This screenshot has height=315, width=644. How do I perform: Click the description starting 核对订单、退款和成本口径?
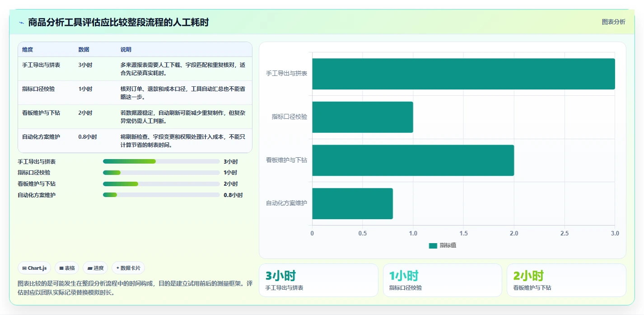pos(183,93)
